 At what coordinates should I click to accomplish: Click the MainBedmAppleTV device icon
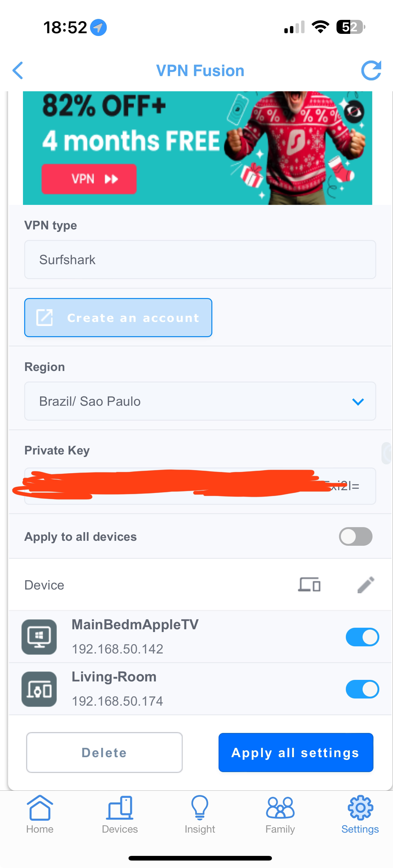39,637
